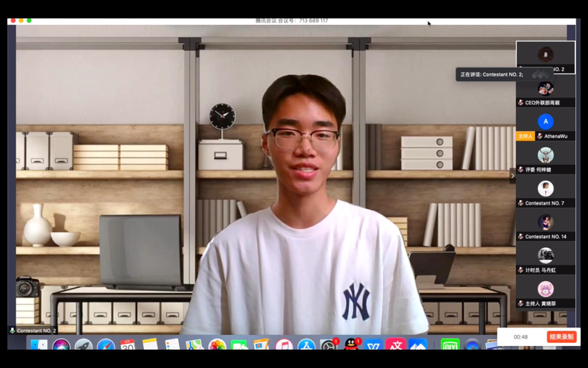Open Reminders from the Dock
Image resolution: width=588 pixels, height=368 pixels.
coord(172,344)
